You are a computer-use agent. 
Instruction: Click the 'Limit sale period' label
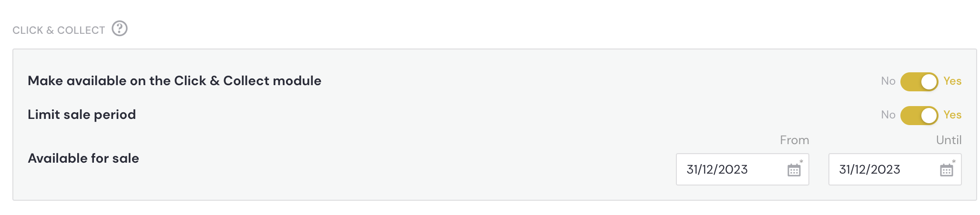coord(82,115)
